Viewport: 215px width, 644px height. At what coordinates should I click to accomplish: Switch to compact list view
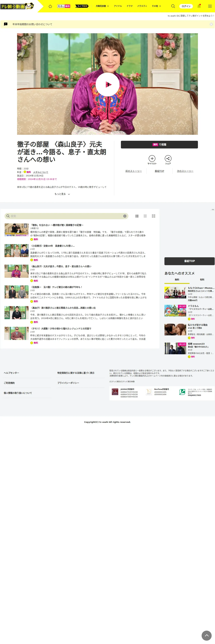[x=145, y=216]
